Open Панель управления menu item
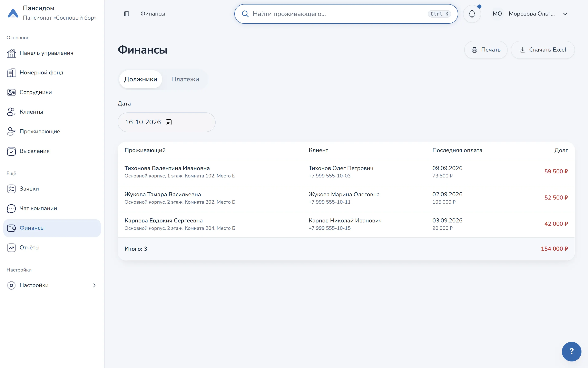Image resolution: width=588 pixels, height=368 pixels. (52, 53)
